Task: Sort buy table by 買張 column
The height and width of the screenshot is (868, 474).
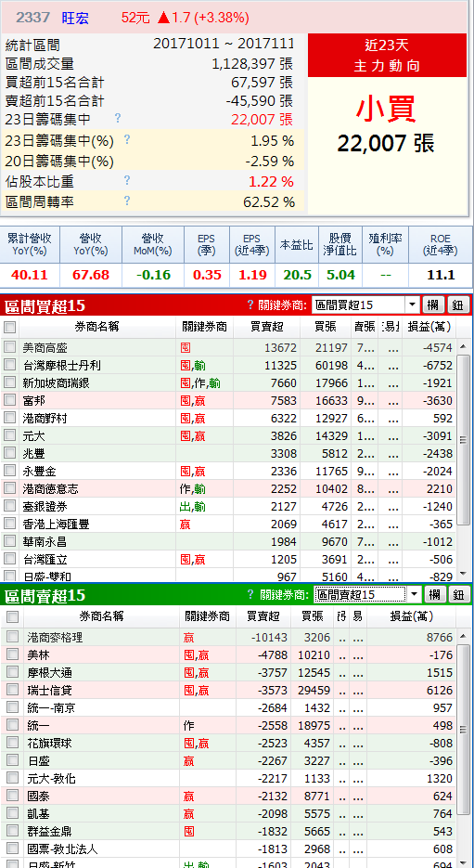Action: 326,327
